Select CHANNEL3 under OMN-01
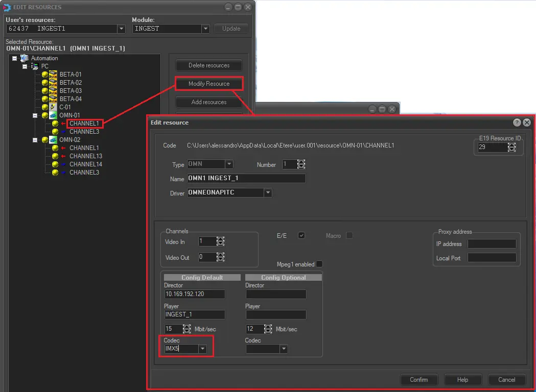 click(84, 132)
